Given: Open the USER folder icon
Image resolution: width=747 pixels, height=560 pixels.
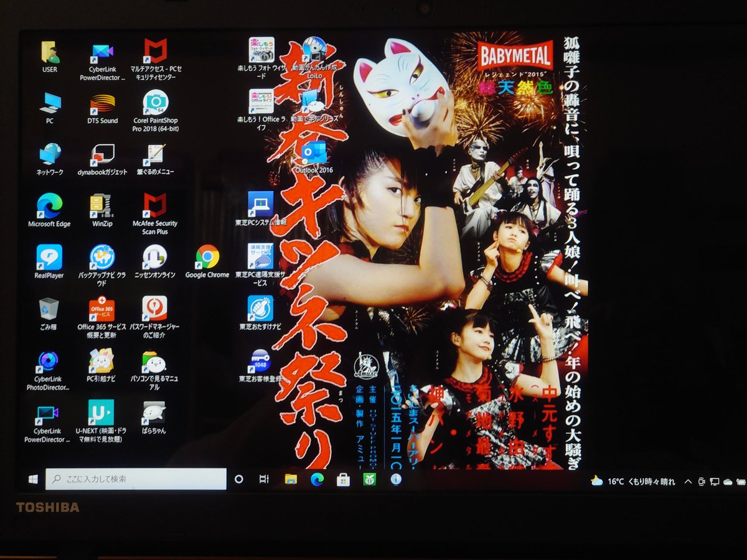Looking at the screenshot, I should click(x=50, y=57).
